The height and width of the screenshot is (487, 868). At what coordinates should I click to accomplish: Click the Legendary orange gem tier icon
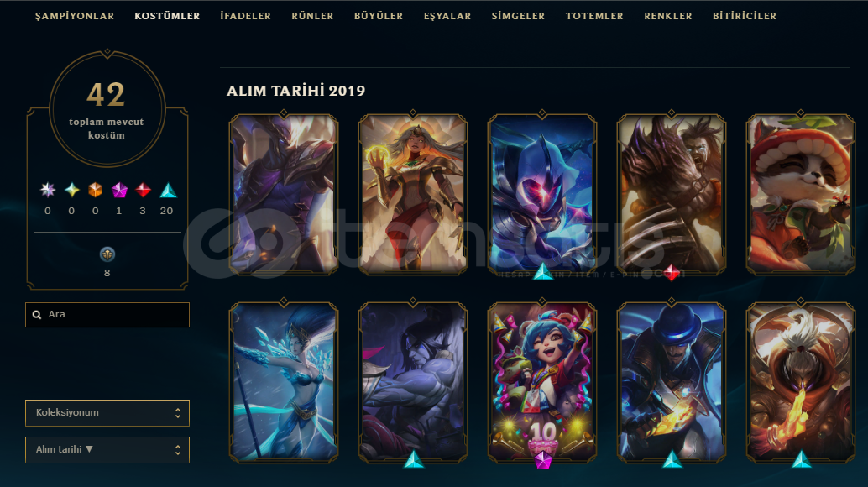coord(95,191)
